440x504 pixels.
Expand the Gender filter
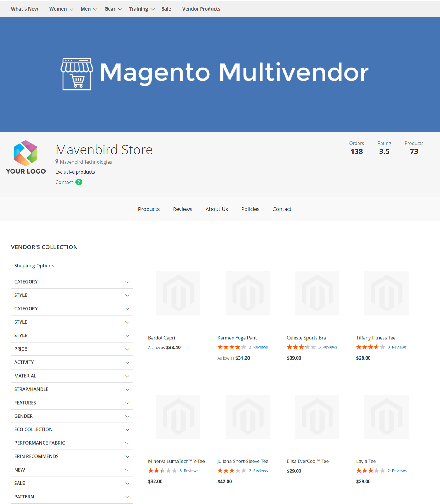72,416
